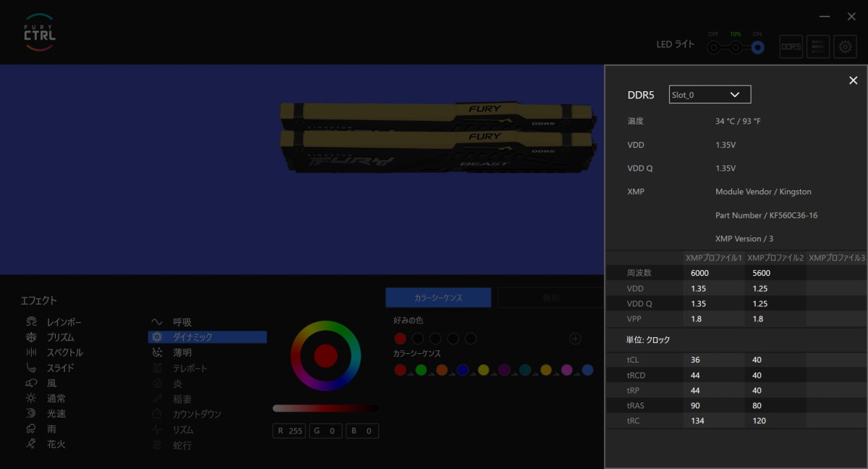The width and height of the screenshot is (868, 469).
Task: Click the tRAS value 90
Action: tap(713, 405)
